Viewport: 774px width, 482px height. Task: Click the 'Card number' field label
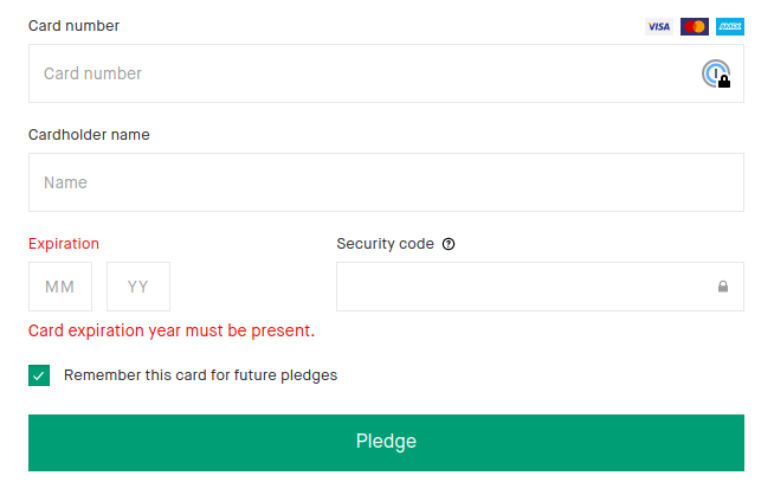pos(74,26)
